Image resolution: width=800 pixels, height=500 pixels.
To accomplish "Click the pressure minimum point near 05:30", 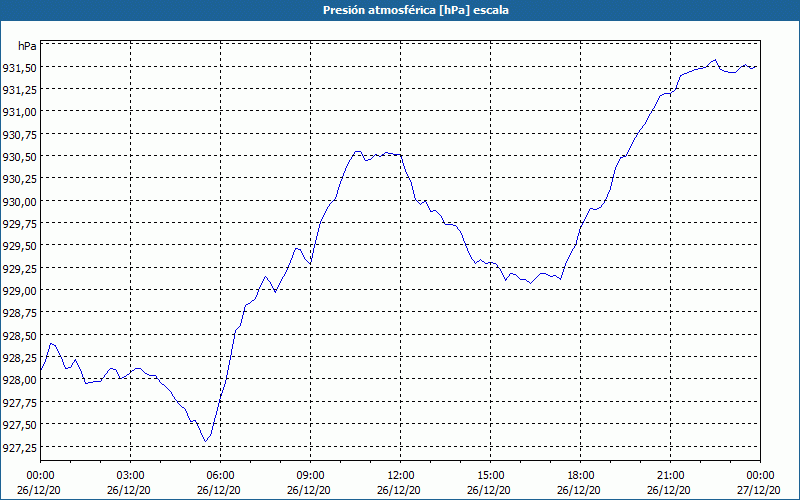I will (206, 441).
